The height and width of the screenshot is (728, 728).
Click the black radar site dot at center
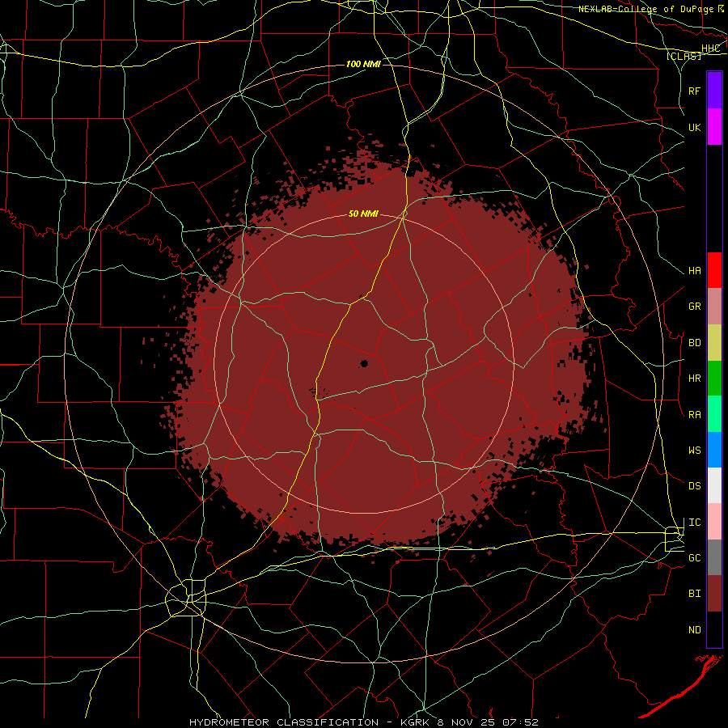click(x=364, y=363)
